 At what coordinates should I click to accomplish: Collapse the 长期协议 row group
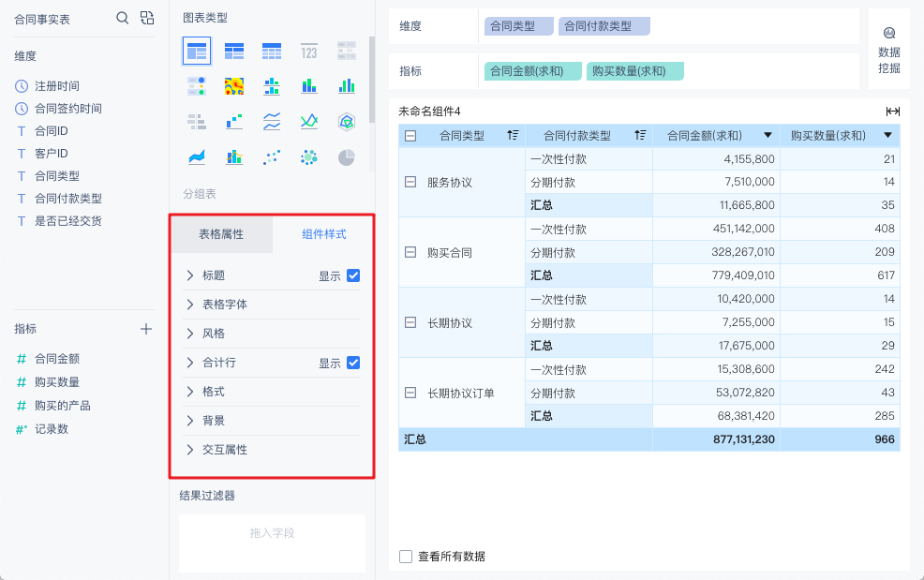pyautogui.click(x=410, y=322)
